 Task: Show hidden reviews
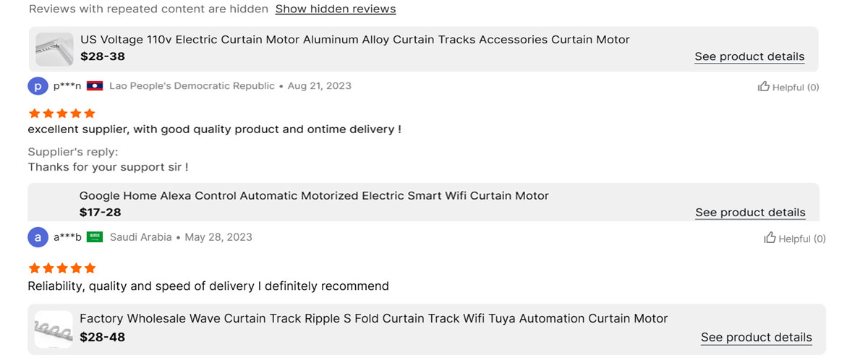(x=336, y=9)
